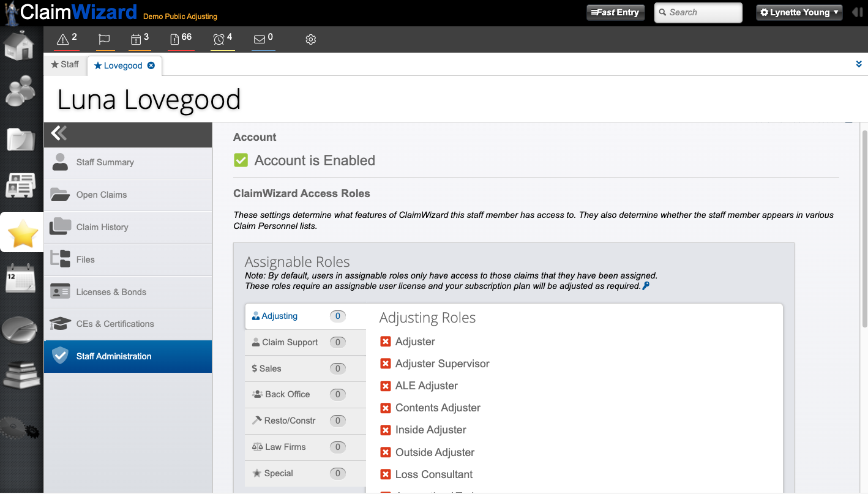This screenshot has height=494, width=868.
Task: Click the blue key license icon
Action: [646, 286]
